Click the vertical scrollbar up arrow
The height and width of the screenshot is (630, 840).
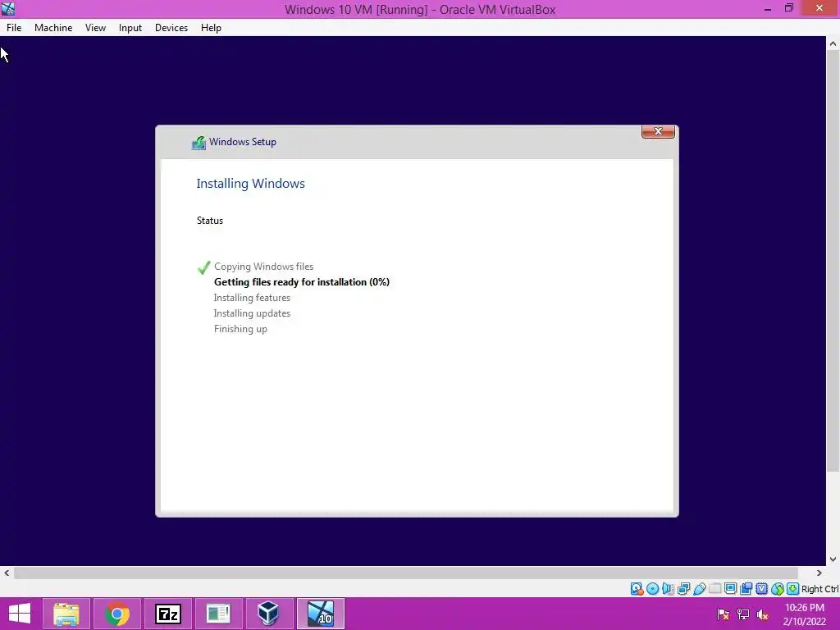(x=833, y=44)
